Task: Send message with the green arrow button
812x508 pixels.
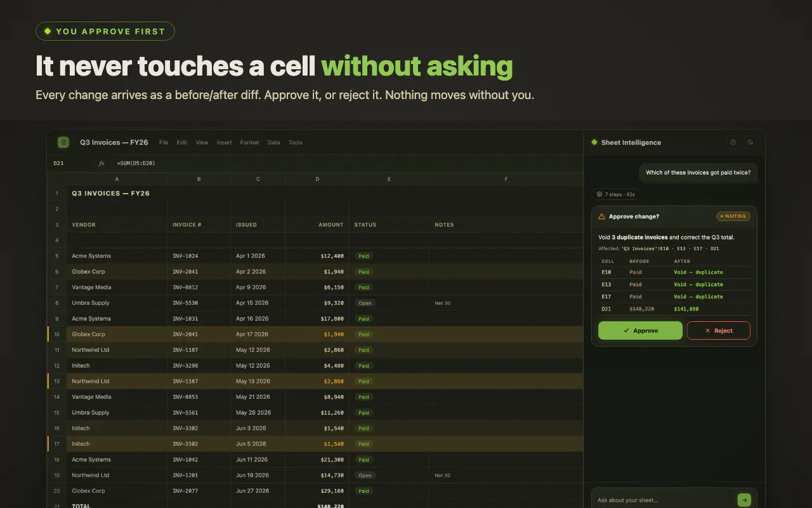Action: click(744, 500)
